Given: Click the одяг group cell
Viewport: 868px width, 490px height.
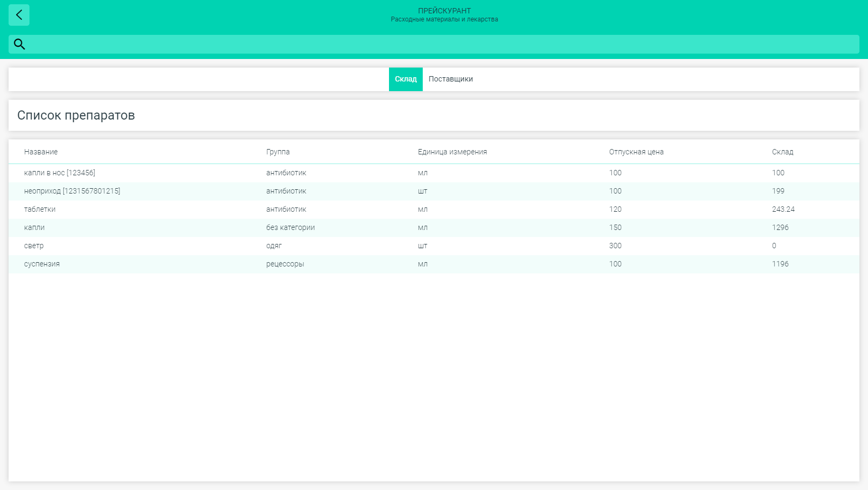Looking at the screenshot, I should pyautogui.click(x=274, y=246).
